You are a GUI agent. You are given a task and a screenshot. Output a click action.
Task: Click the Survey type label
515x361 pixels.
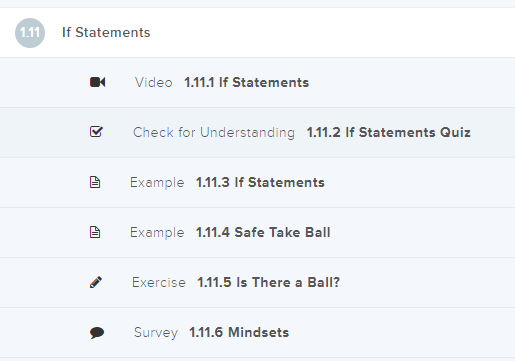pyautogui.click(x=156, y=333)
